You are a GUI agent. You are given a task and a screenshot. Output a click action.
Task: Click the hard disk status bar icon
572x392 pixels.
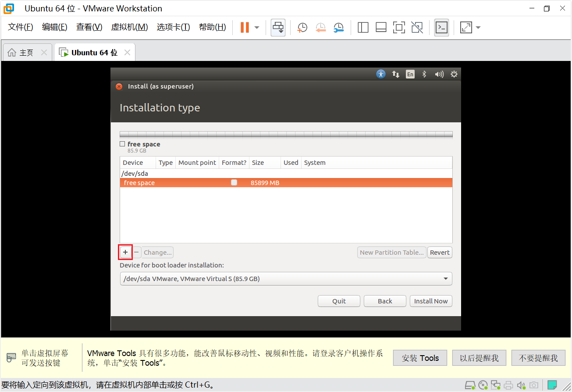pos(470,385)
